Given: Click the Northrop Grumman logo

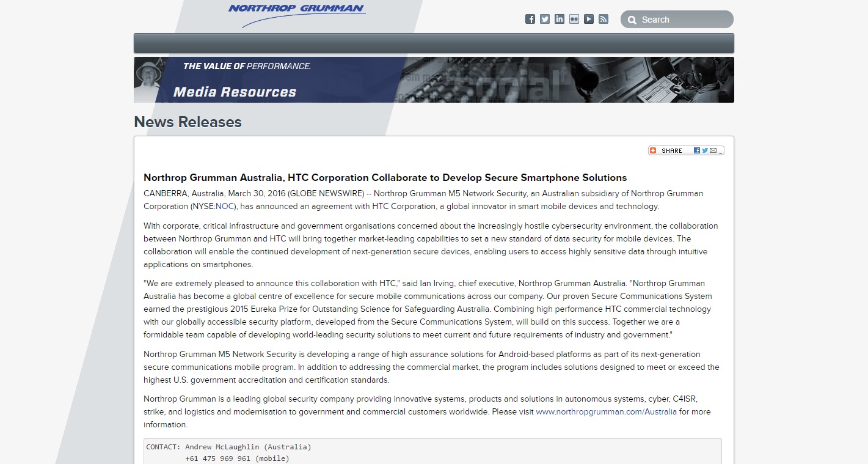Looking at the screenshot, I should [297, 15].
